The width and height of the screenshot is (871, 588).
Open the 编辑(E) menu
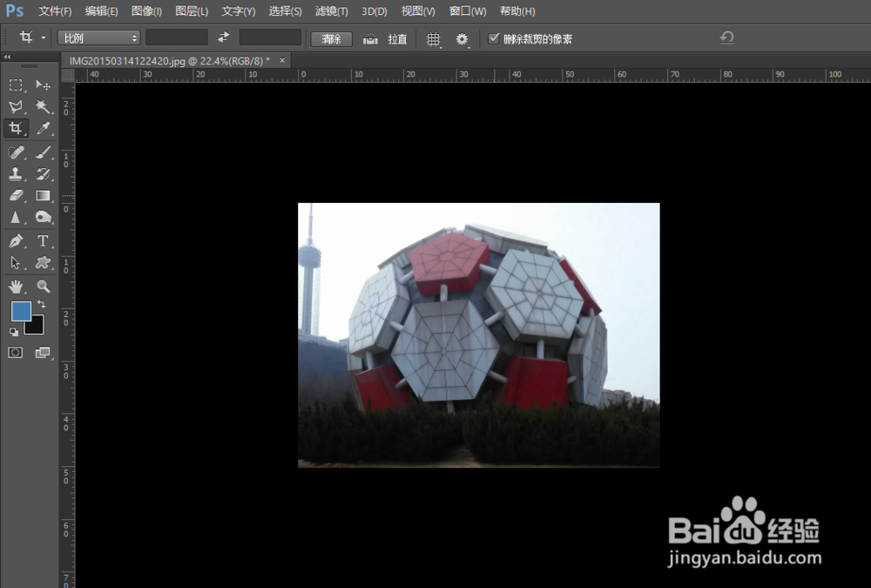point(101,11)
